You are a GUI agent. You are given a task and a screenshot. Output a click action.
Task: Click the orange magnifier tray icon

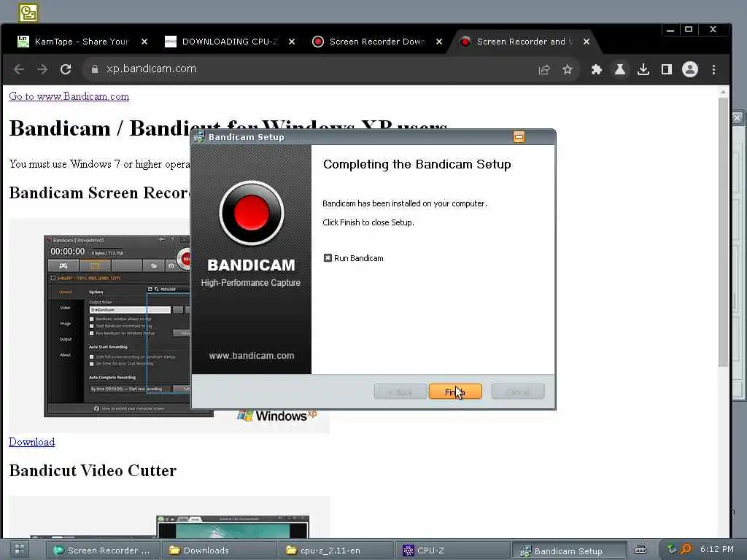point(686,550)
